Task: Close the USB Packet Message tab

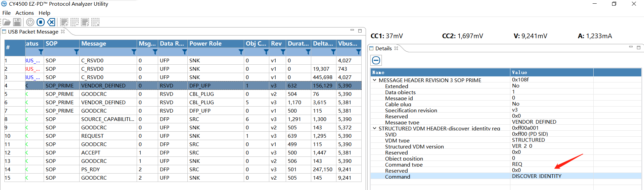Action: pos(63,31)
